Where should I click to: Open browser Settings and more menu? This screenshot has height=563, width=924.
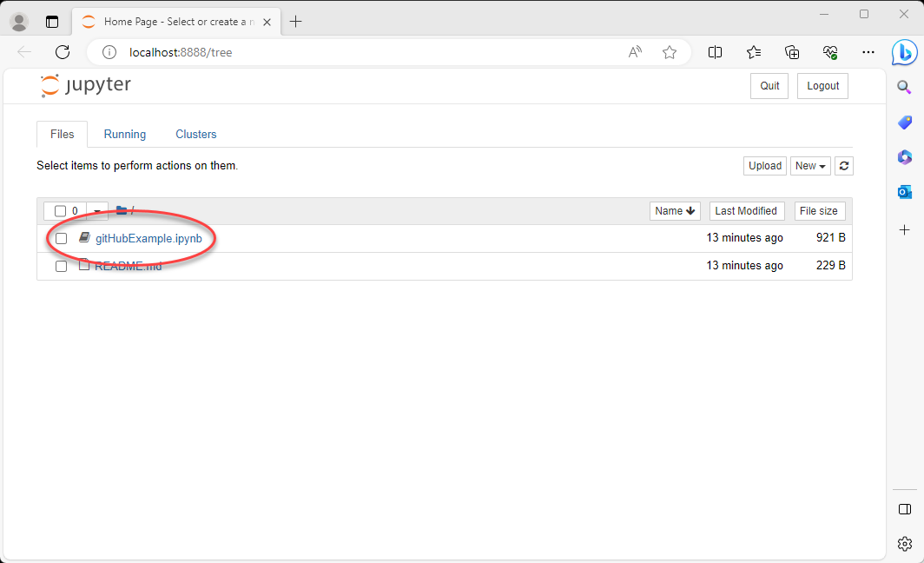(x=868, y=52)
